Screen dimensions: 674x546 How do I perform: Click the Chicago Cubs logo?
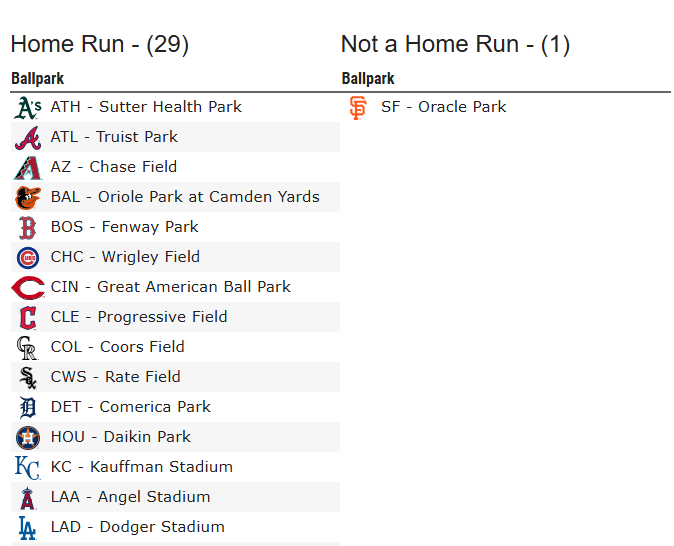(x=28, y=258)
